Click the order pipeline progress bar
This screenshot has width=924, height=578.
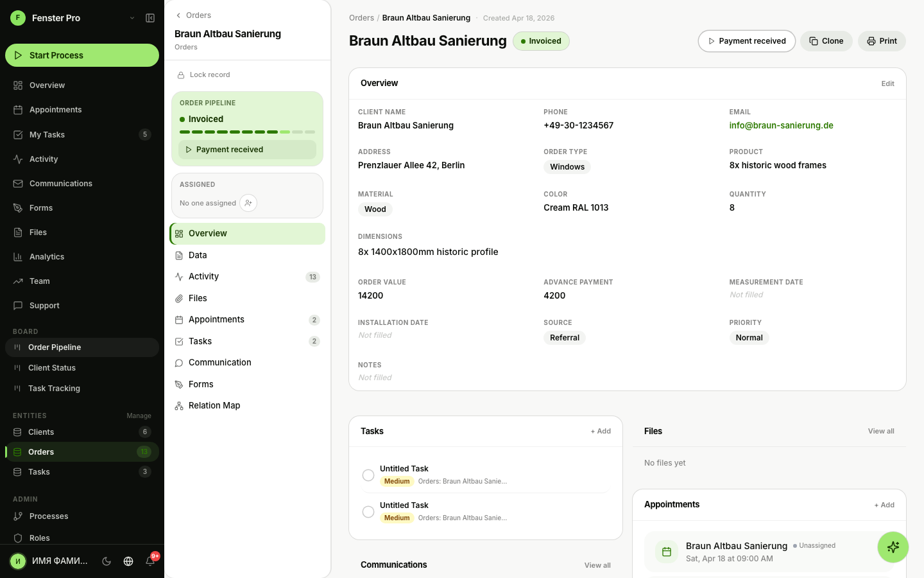tap(247, 132)
